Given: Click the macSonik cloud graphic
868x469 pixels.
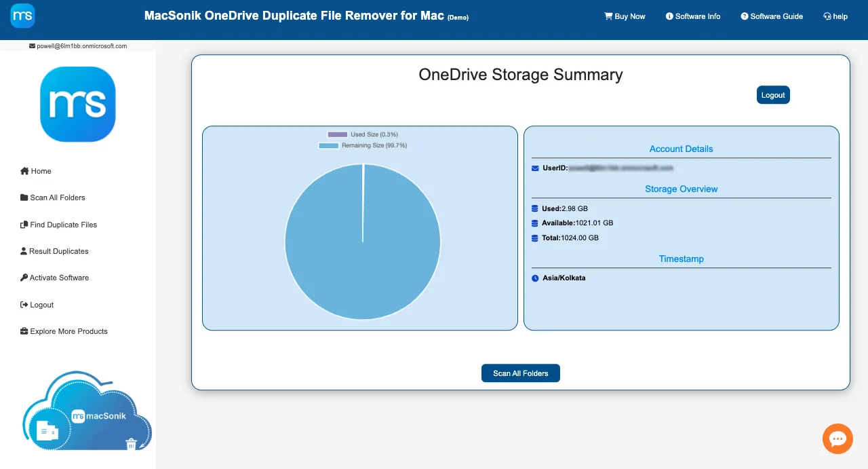Looking at the screenshot, I should (x=88, y=411).
